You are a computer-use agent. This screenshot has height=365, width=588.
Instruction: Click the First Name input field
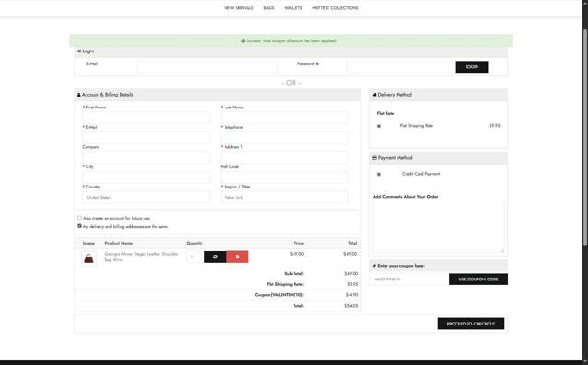(146, 118)
